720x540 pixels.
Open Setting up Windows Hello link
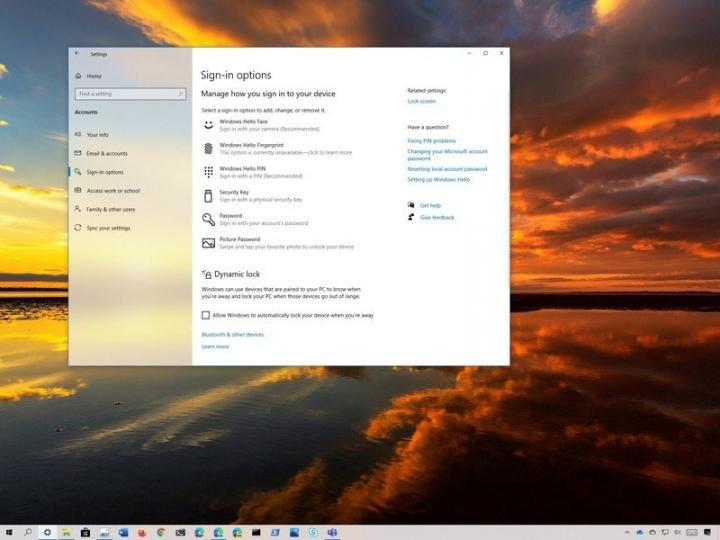coord(439,180)
